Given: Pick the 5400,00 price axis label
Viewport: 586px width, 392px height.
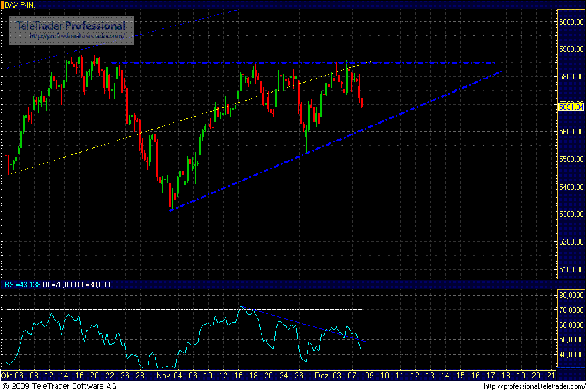Looking at the screenshot, I should coord(571,187).
